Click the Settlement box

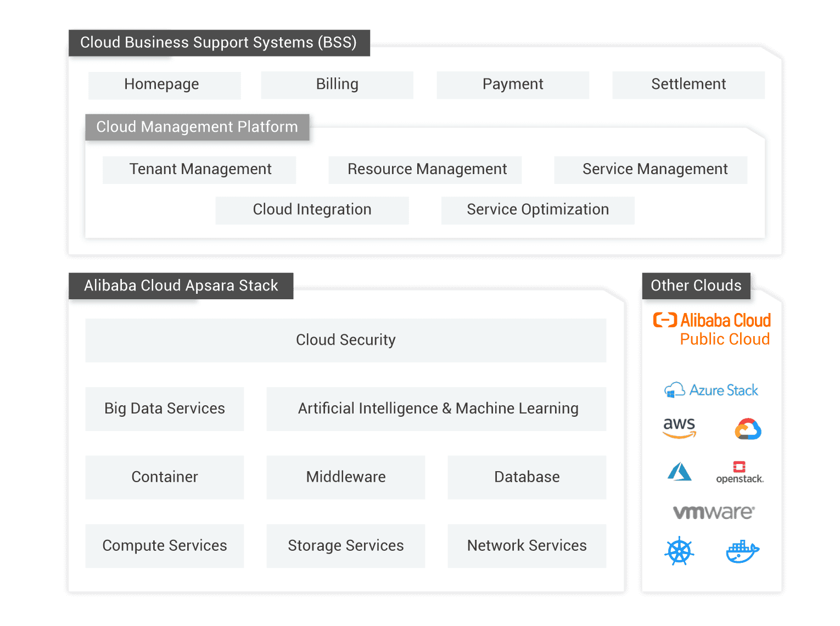pos(688,85)
